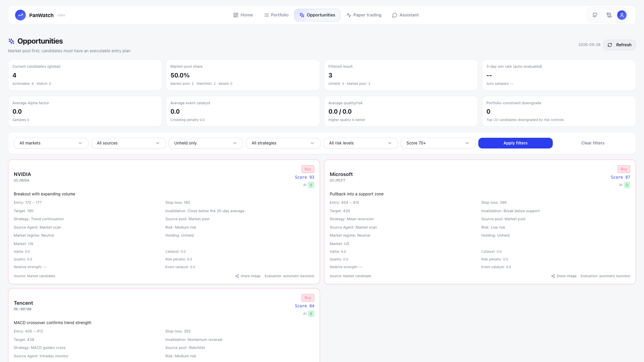The image size is (644, 362).
Task: Click share icon on NVIDIA card
Action: pyautogui.click(x=237, y=276)
